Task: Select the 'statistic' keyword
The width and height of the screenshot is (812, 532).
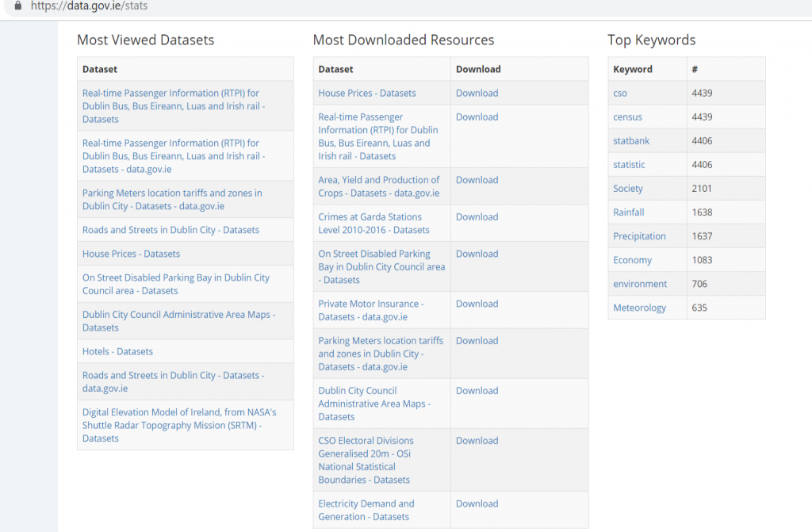Action: [x=629, y=165]
